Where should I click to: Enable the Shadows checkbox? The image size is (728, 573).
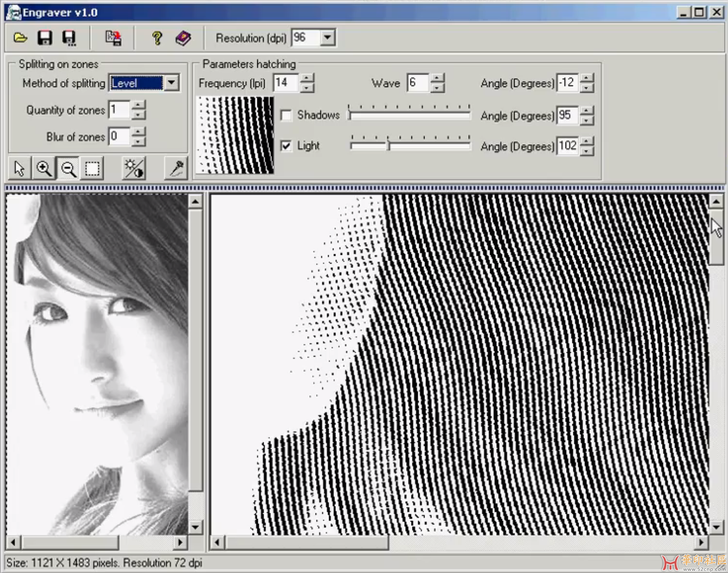[286, 115]
